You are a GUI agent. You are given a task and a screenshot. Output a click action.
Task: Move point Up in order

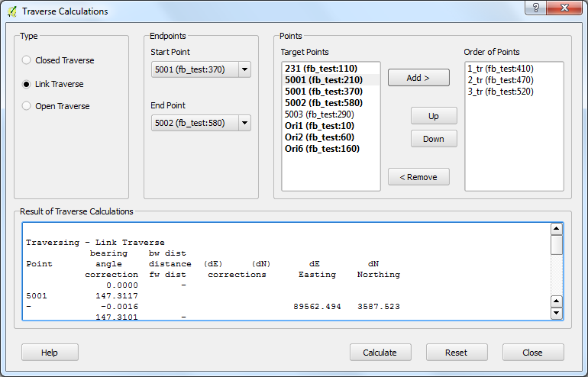(x=434, y=116)
